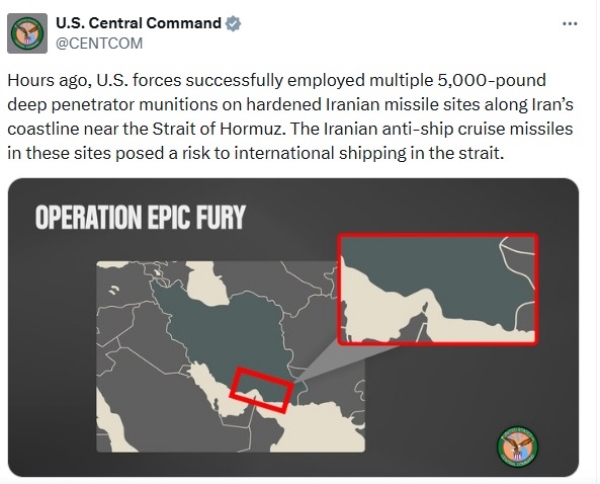Click the small red rectangle on the main map
Screen dimensions: 600x484
tap(262, 389)
